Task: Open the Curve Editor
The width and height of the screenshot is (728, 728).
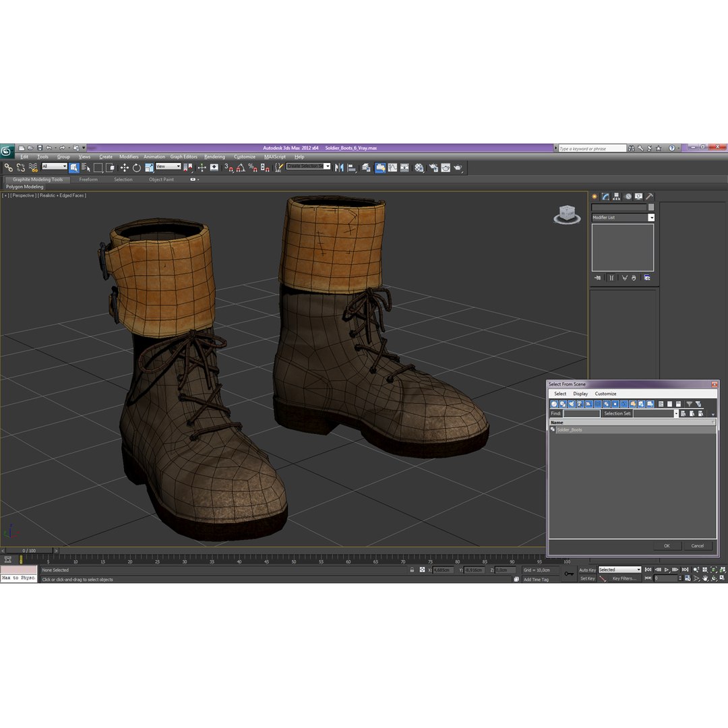Action: [392, 168]
